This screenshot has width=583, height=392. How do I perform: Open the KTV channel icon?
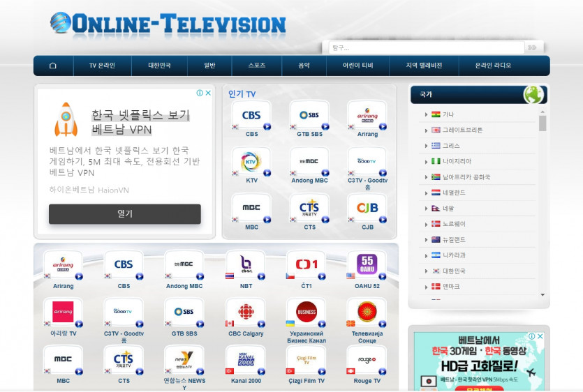[251, 162]
